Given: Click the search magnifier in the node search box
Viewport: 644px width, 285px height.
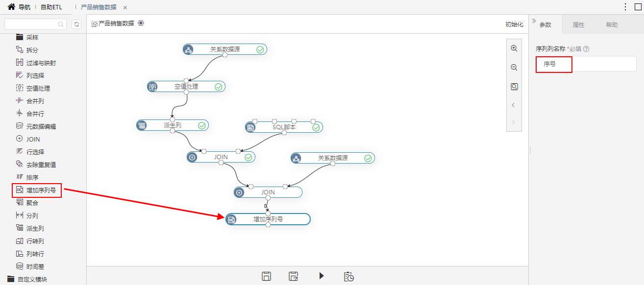Looking at the screenshot, I should click(61, 24).
